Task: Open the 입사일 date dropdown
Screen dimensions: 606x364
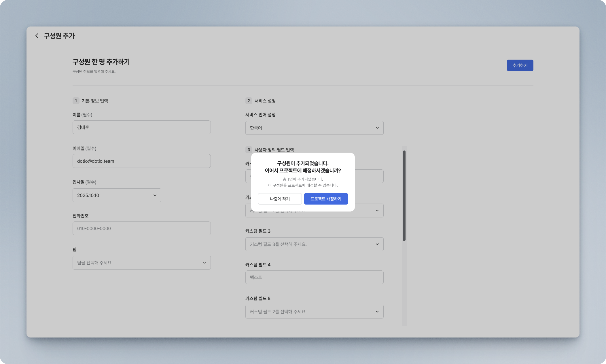Action: [117, 195]
